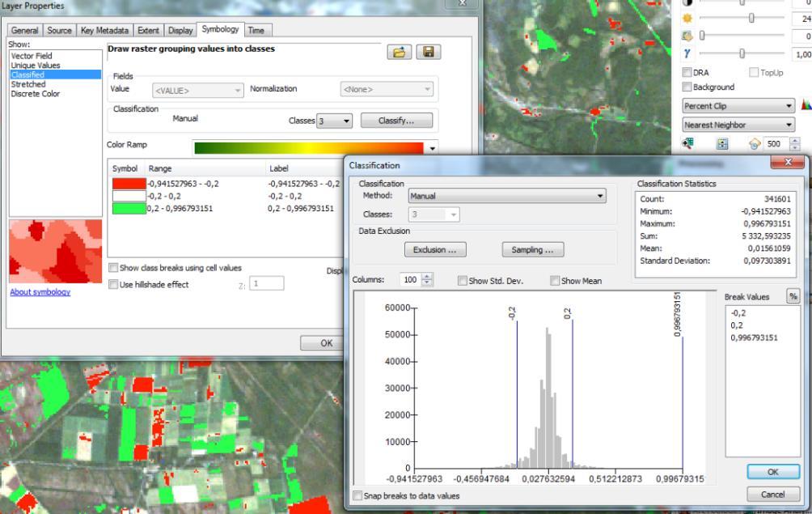
Task: Open the Nearest Neighbor resampling dropdown
Action: click(x=738, y=125)
